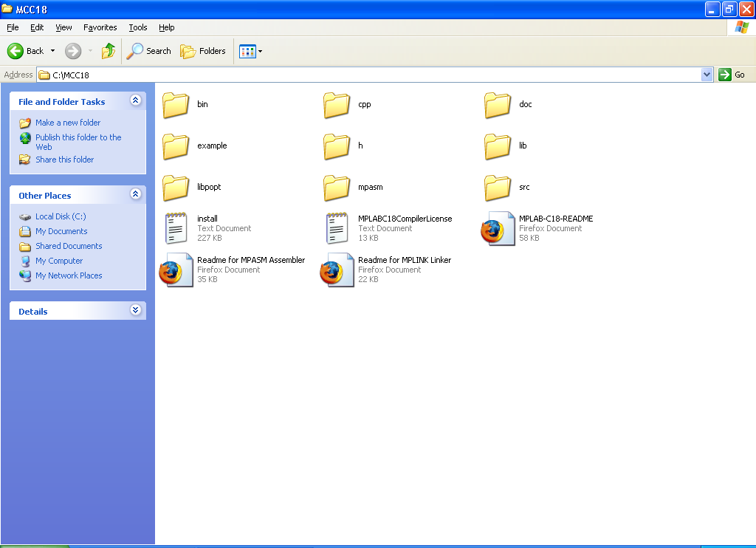This screenshot has height=548, width=756.
Task: Restore down the MCC18 window
Action: coord(729,9)
